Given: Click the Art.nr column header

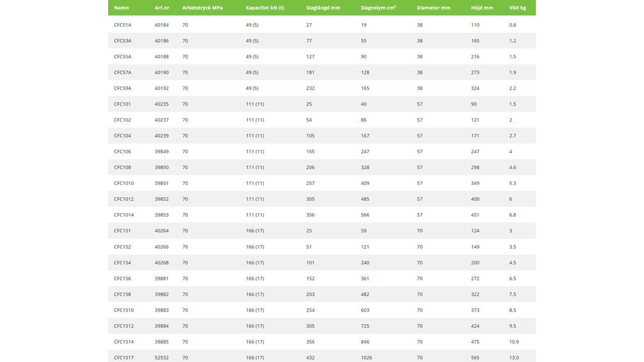Looking at the screenshot, I should pos(162,8).
